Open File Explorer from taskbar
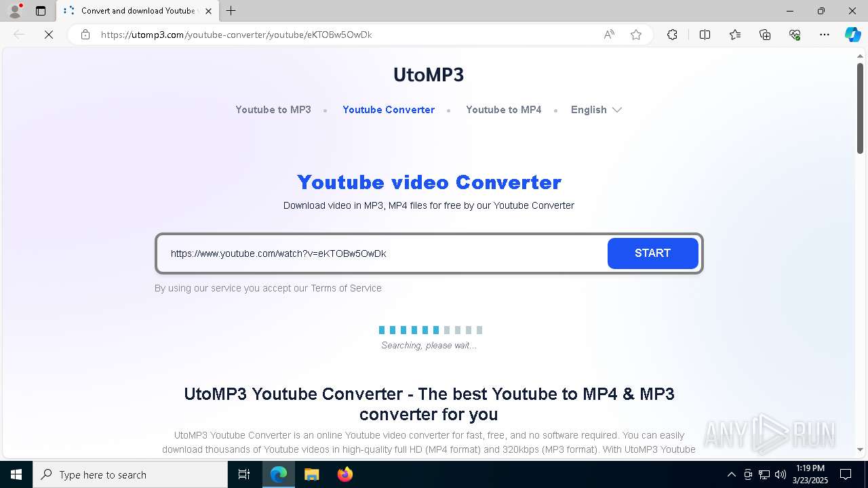Image resolution: width=868 pixels, height=488 pixels. [x=311, y=474]
